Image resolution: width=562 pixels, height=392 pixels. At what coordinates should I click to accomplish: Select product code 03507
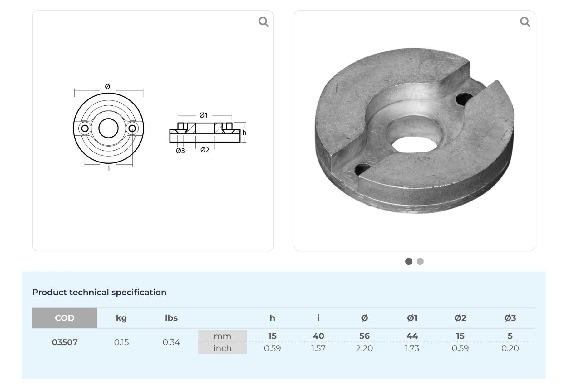pyautogui.click(x=65, y=342)
